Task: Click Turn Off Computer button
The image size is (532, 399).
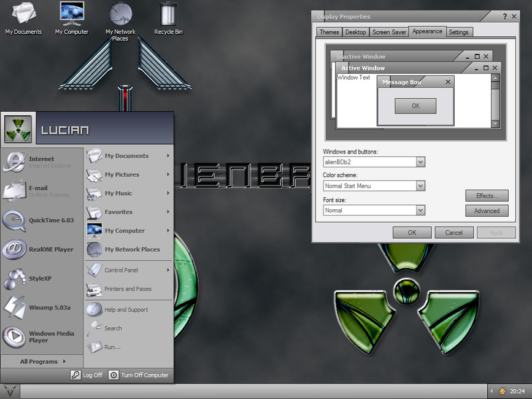Action: point(139,375)
